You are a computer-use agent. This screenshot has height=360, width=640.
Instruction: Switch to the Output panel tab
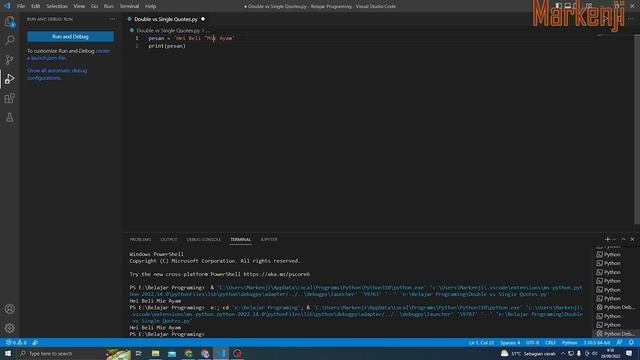[x=169, y=240]
